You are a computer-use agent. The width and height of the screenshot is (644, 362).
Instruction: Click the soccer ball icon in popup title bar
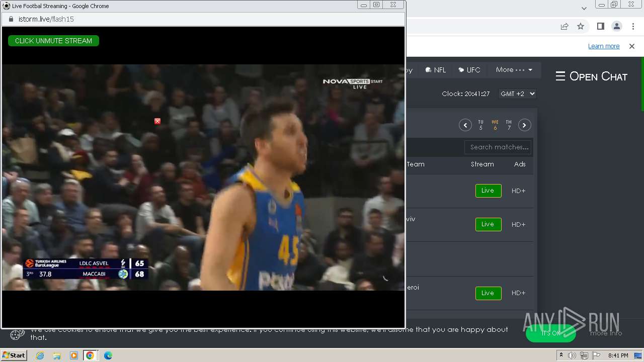pyautogui.click(x=7, y=6)
